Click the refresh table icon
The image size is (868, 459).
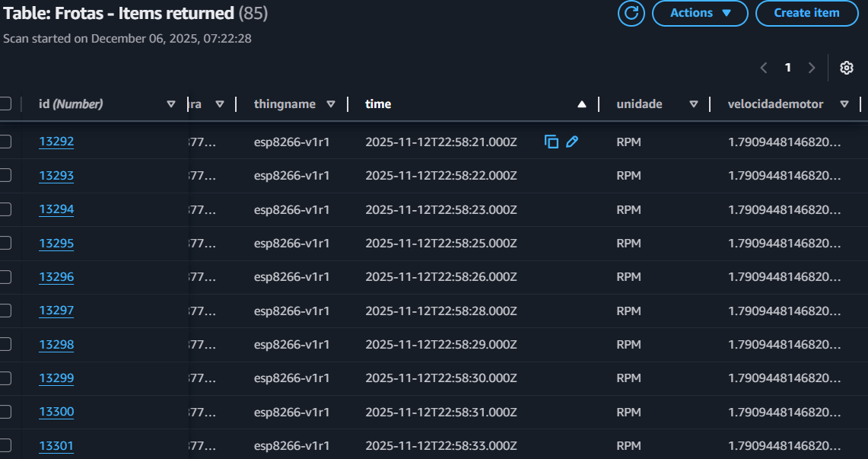click(631, 13)
